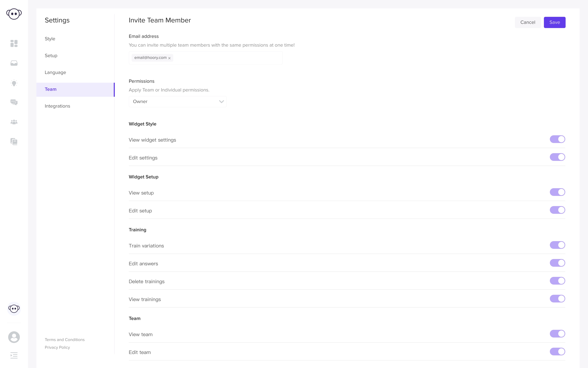Toggle Train variations permission

[x=557, y=245]
